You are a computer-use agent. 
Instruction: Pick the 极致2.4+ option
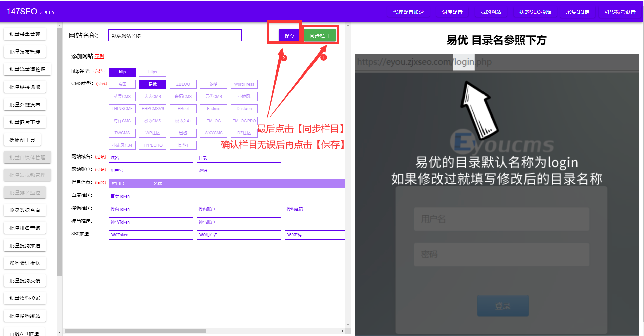[x=183, y=121]
